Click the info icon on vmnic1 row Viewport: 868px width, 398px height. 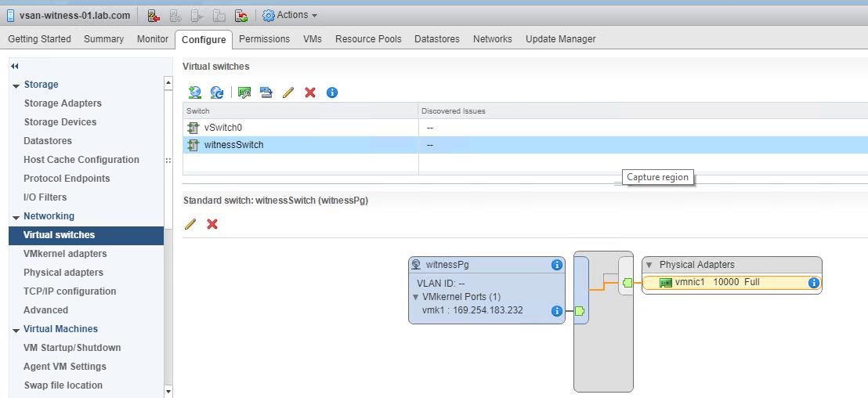(813, 283)
